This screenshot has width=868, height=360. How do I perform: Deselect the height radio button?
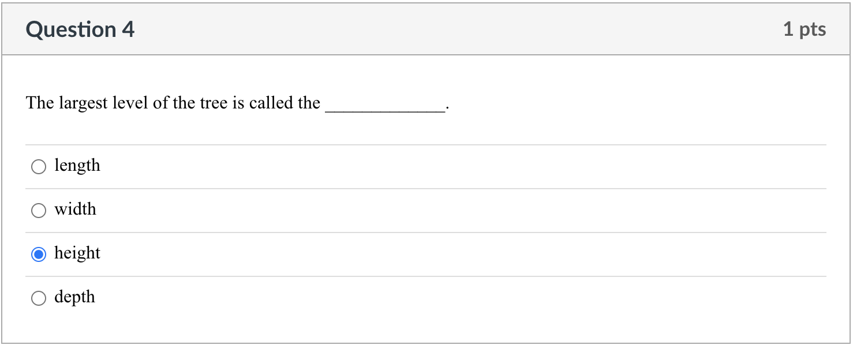[38, 254]
